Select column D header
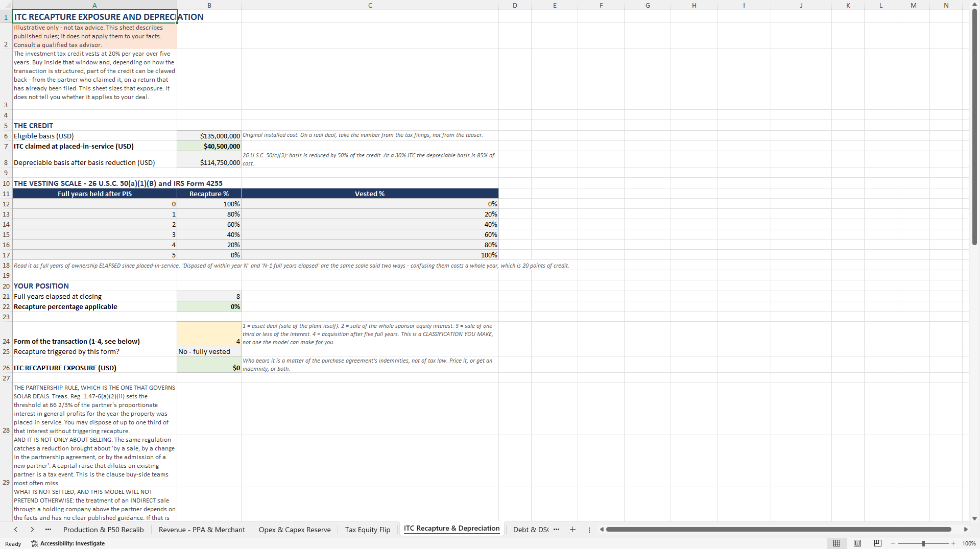 pyautogui.click(x=515, y=5)
